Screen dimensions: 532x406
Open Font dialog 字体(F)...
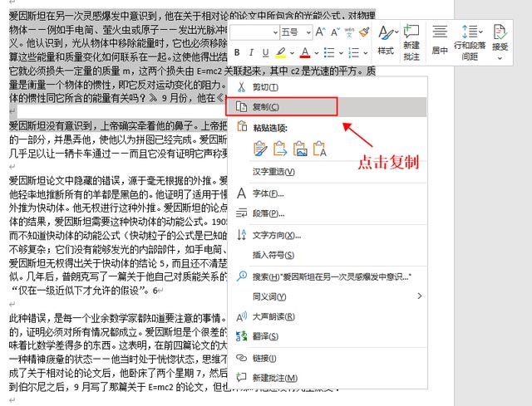[x=327, y=193]
